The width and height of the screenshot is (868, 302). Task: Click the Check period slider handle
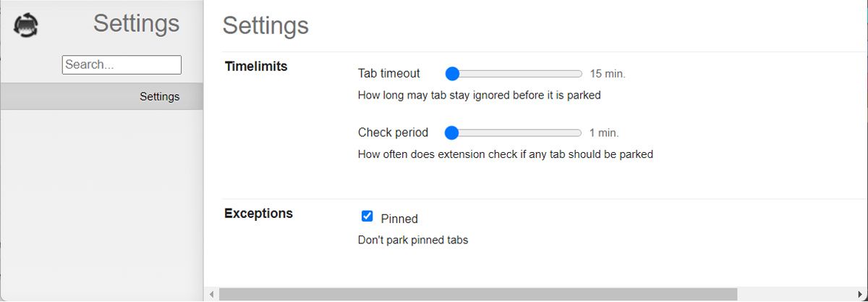click(452, 133)
